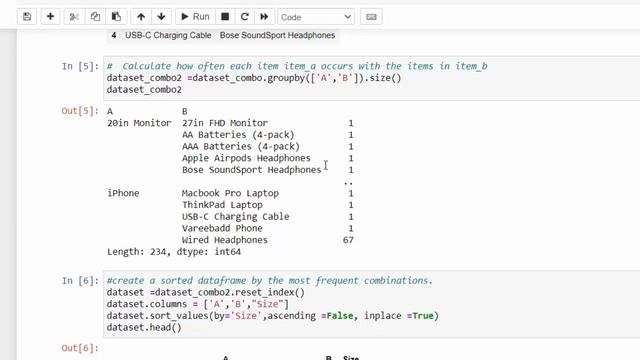
Task: Paste cells below icon
Action: click(116, 17)
